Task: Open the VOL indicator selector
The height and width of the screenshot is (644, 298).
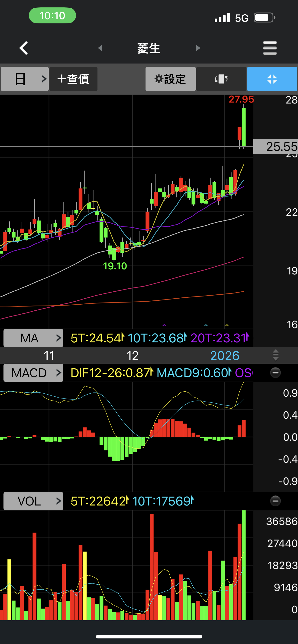Action: point(33,501)
